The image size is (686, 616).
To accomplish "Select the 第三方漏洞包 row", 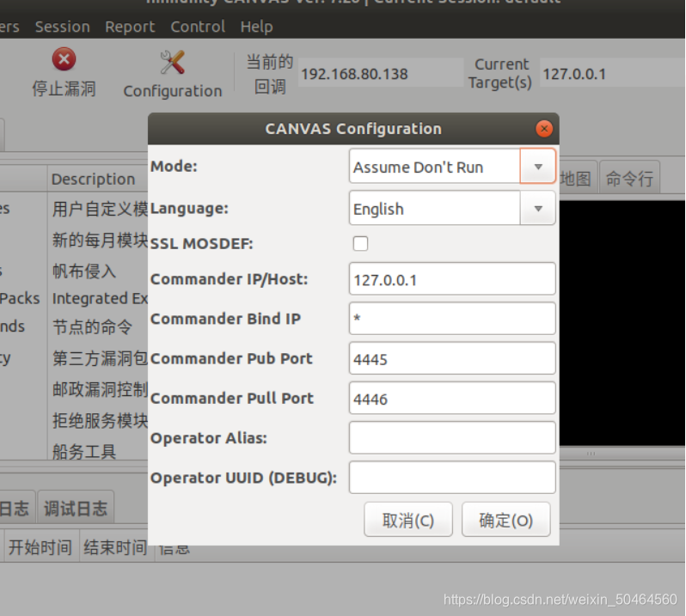I will click(x=100, y=358).
